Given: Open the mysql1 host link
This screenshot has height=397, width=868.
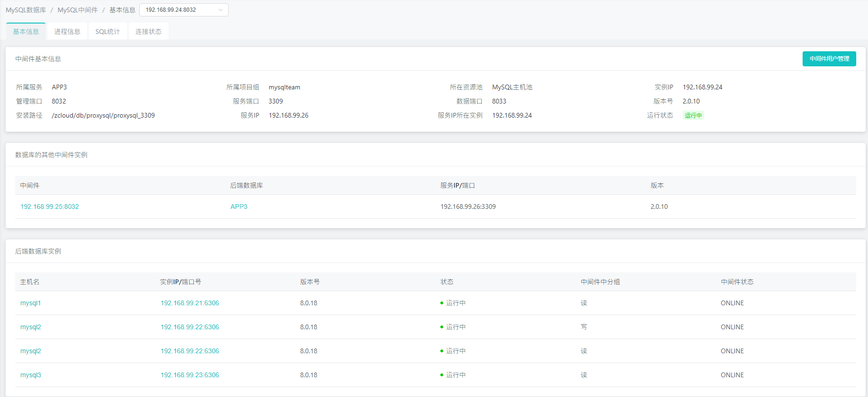Looking at the screenshot, I should (x=31, y=303).
